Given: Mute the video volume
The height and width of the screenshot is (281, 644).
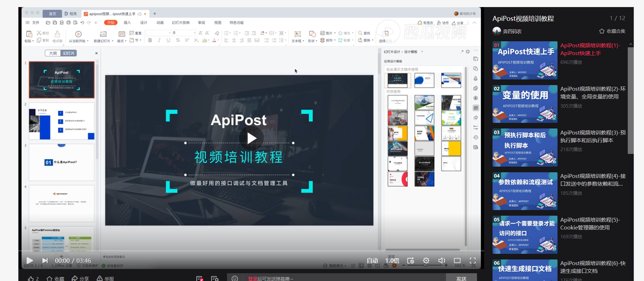Looking at the screenshot, I should (442, 260).
